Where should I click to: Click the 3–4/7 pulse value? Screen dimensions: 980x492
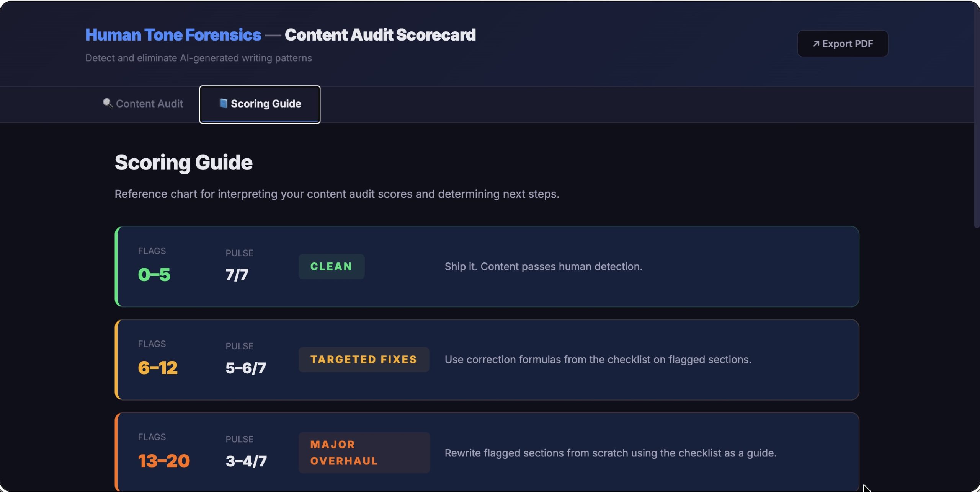[x=246, y=461]
